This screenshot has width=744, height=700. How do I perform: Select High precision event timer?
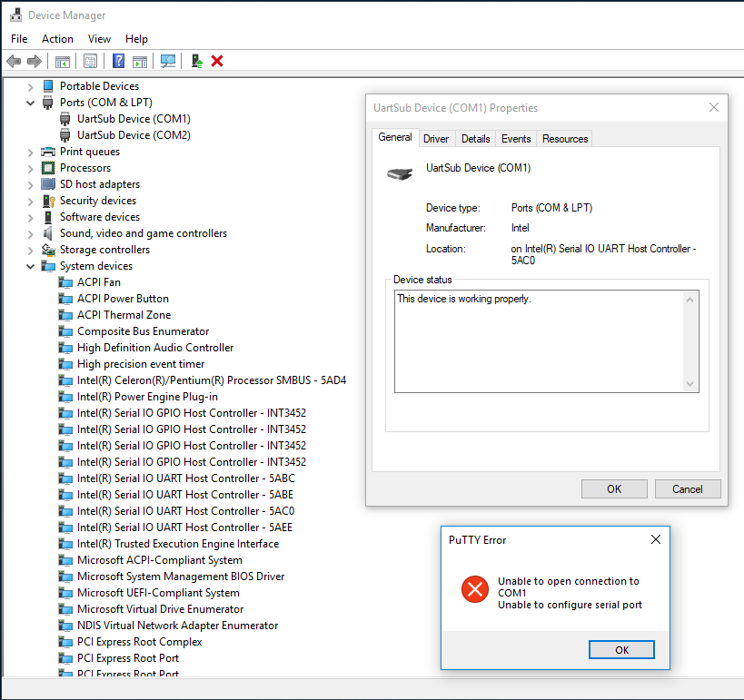(x=141, y=364)
